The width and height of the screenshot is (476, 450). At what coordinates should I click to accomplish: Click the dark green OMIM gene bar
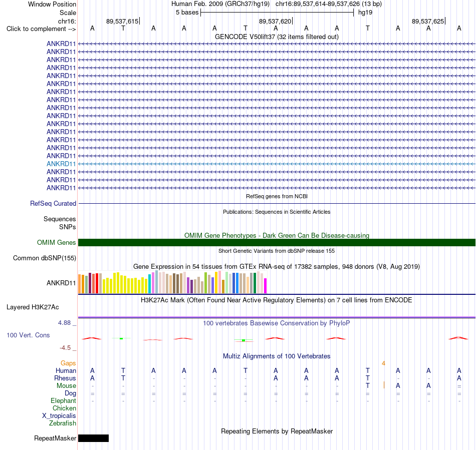click(277, 243)
